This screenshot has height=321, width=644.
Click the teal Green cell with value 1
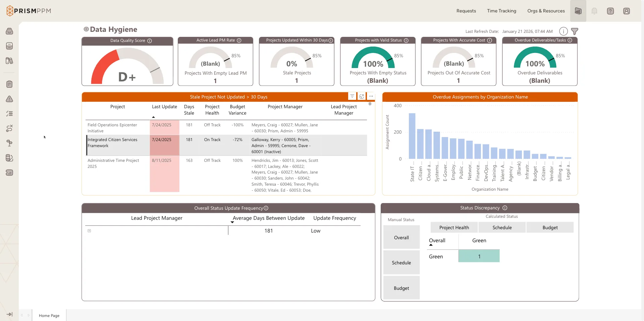479,256
